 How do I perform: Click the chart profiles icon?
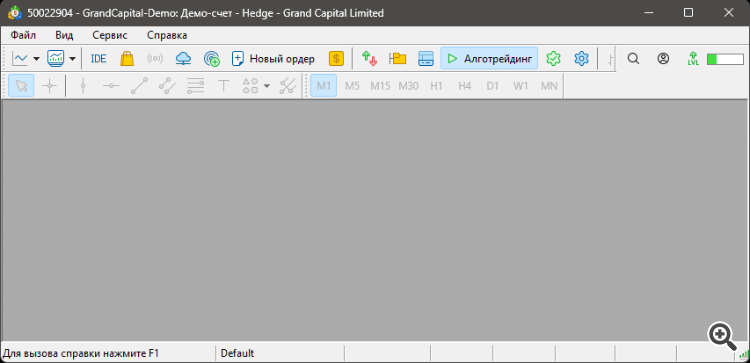coord(55,59)
